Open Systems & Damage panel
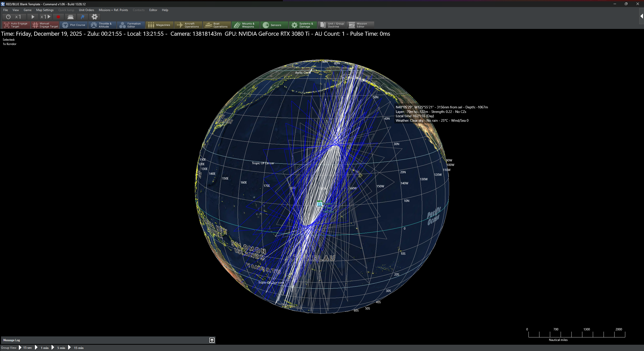The height and width of the screenshot is (351, 644). (x=303, y=25)
